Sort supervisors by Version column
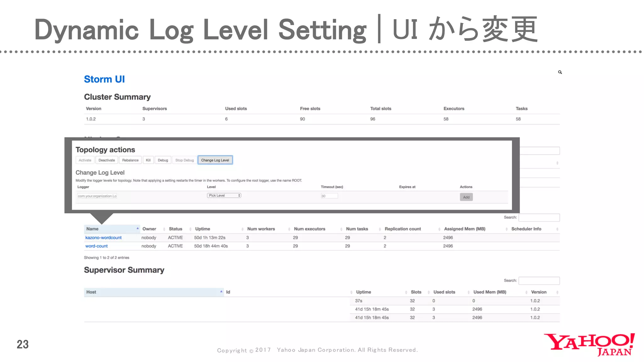This screenshot has width=644, height=362. [544, 292]
